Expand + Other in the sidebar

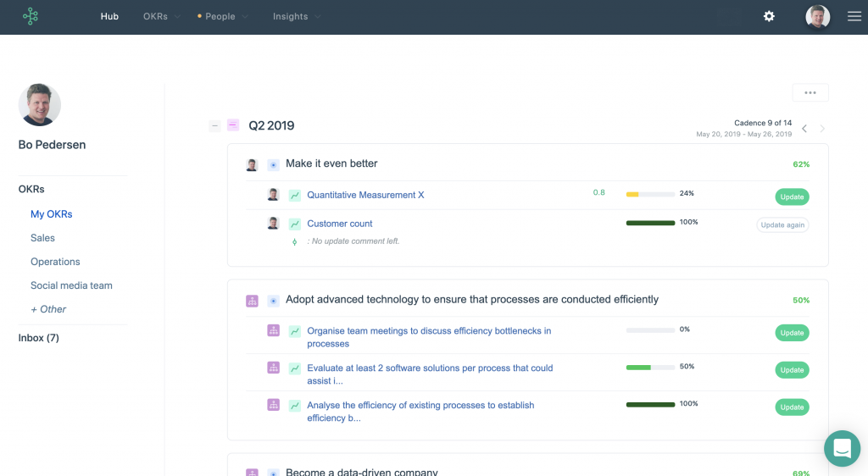coord(48,309)
